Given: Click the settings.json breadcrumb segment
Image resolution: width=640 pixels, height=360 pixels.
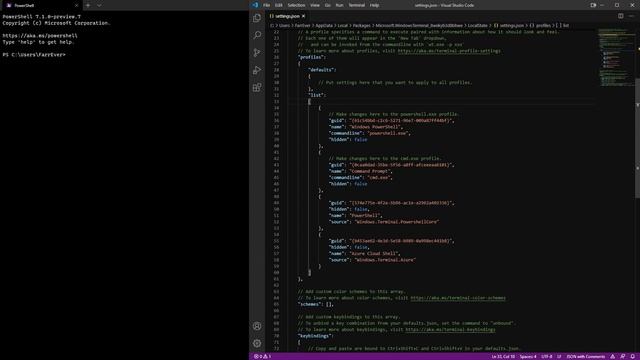Looking at the screenshot, I should pyautogui.click(x=508, y=25).
